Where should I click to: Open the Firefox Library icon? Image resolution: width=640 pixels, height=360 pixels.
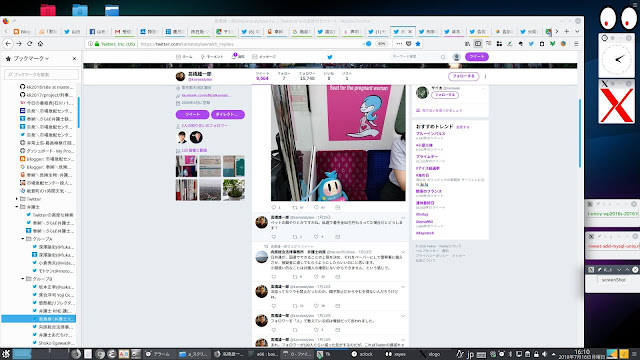click(467, 44)
